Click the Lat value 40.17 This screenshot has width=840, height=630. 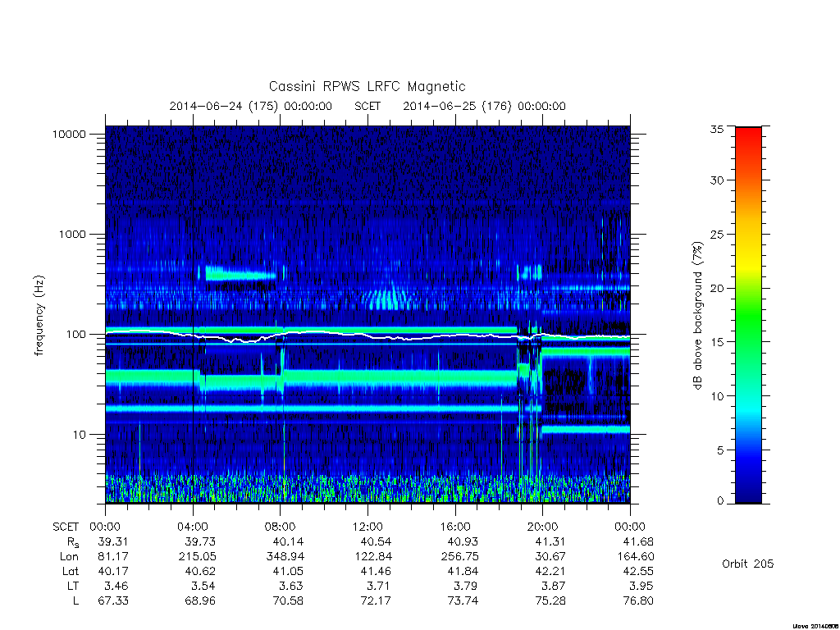click(x=113, y=571)
